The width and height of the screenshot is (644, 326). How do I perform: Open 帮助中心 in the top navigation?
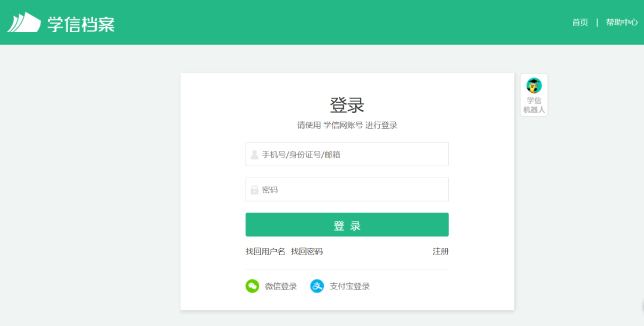click(x=622, y=22)
